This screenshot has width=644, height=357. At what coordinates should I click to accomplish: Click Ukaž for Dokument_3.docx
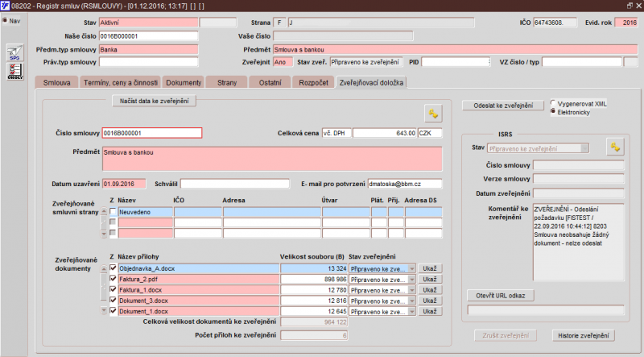[x=430, y=301]
